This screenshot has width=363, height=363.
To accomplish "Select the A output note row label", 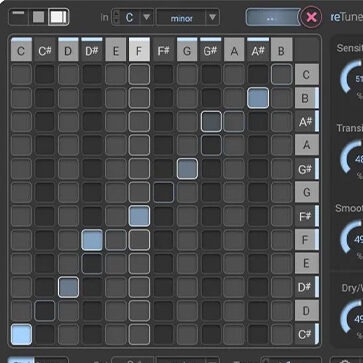I will tap(307, 145).
